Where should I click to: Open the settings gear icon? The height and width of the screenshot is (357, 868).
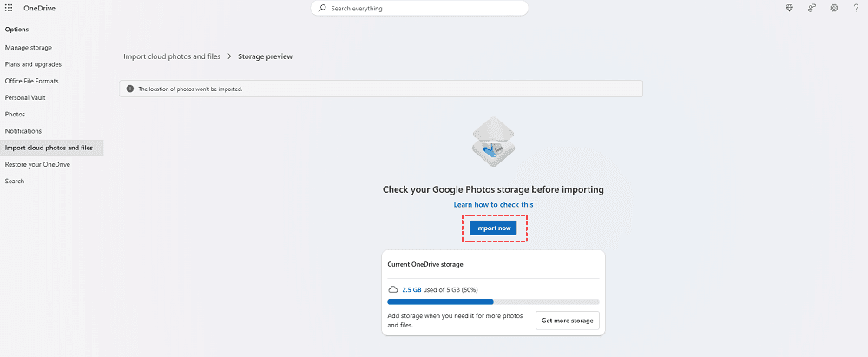pos(834,8)
